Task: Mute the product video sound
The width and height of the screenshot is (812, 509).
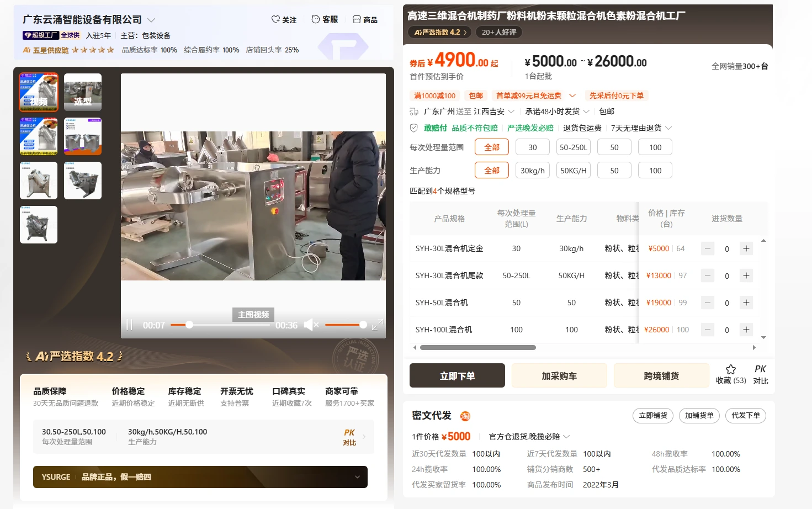Action: tap(311, 325)
